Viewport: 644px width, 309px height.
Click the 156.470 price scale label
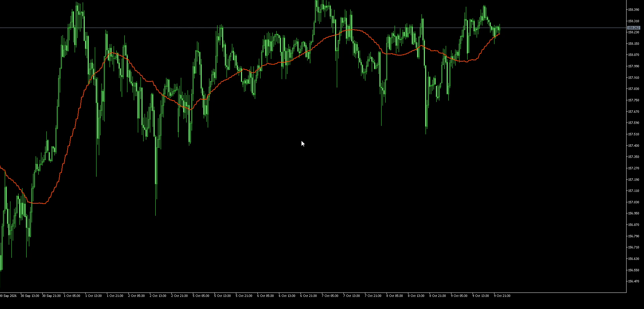click(x=634, y=281)
